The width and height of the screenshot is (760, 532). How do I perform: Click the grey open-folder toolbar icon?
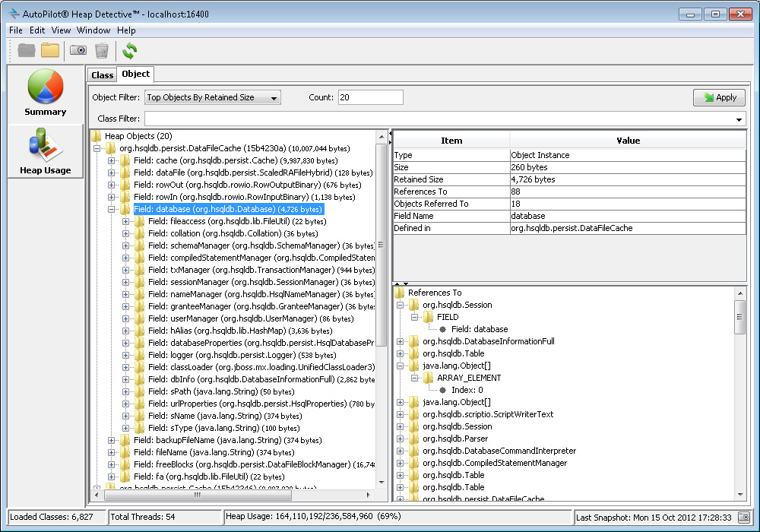26,50
